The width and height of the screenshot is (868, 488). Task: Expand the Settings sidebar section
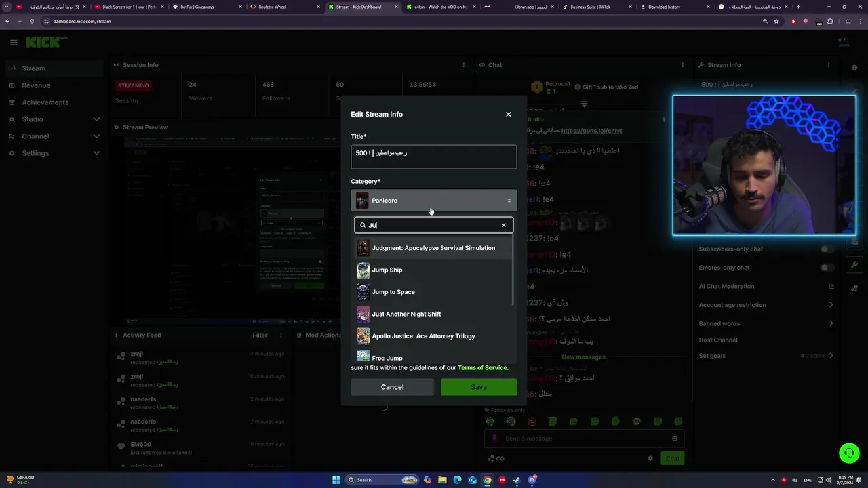pyautogui.click(x=54, y=153)
